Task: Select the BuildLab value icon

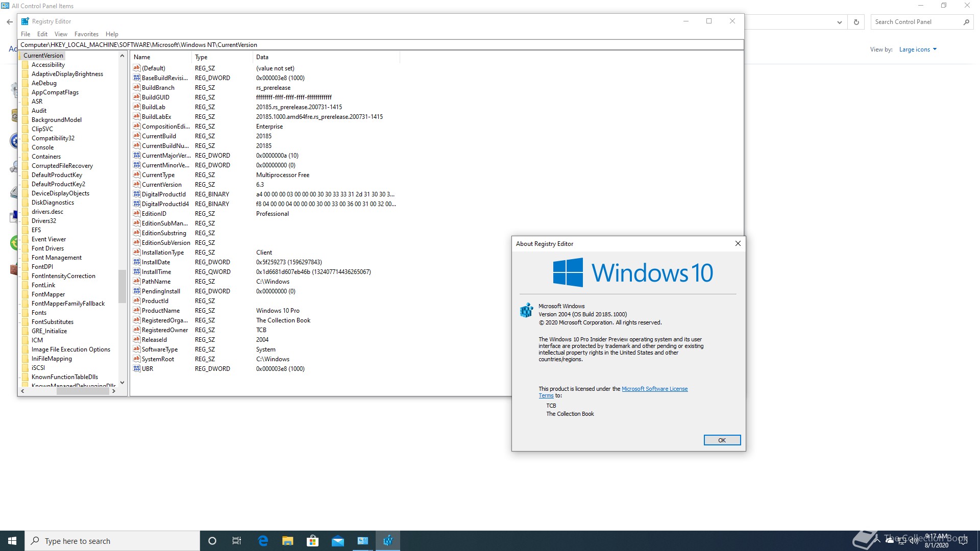Action: tap(137, 107)
